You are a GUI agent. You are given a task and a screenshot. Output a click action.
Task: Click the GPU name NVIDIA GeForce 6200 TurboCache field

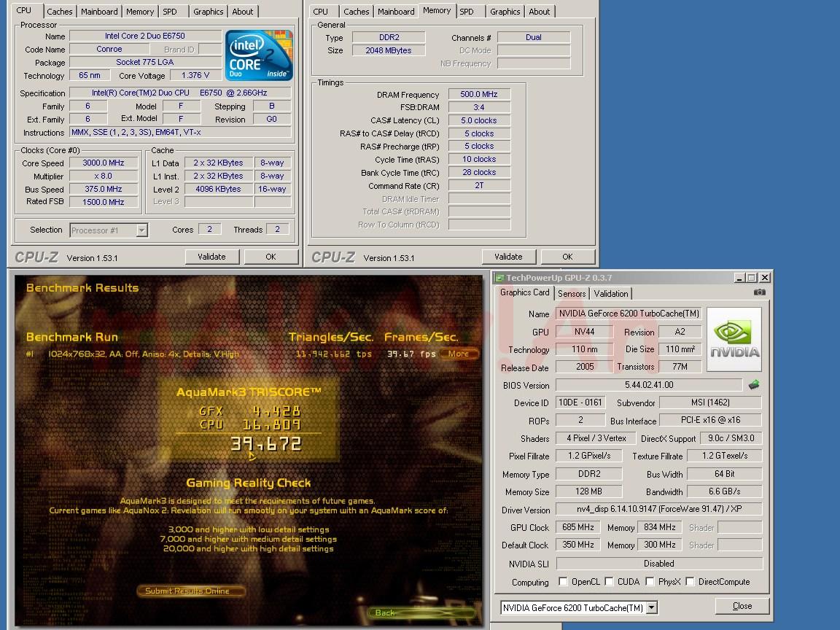(629, 314)
